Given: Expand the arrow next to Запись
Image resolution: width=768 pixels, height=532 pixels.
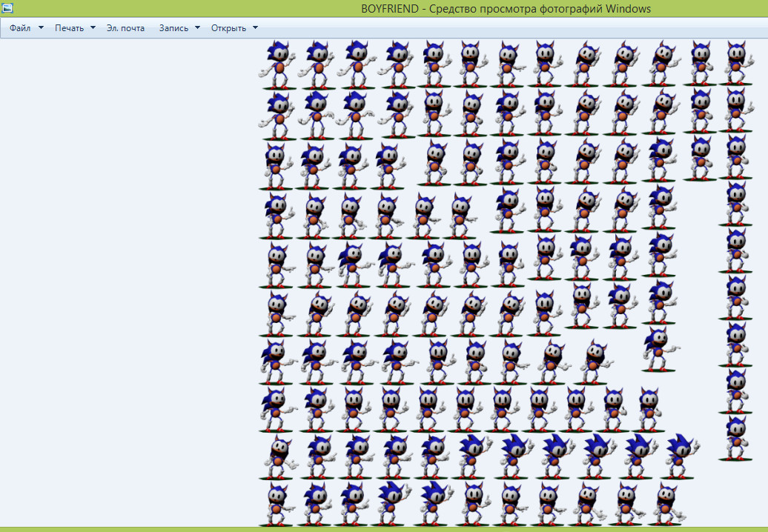Looking at the screenshot, I should [197, 28].
